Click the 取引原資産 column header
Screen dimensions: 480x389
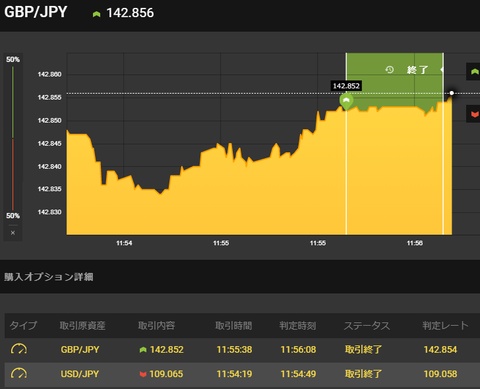pos(82,325)
